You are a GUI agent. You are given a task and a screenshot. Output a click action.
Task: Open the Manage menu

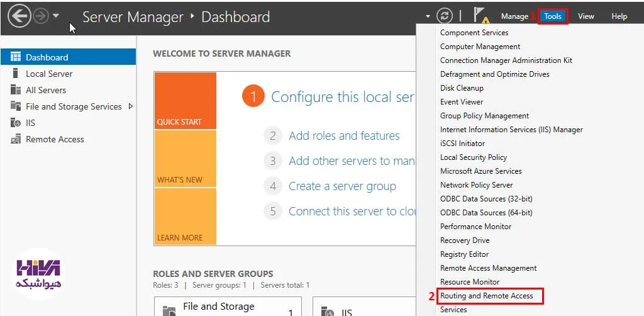click(514, 16)
